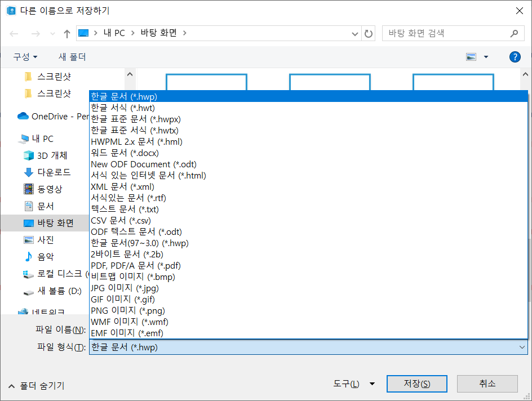532x401 pixels.
Task: Choose HWPML 2.x 문서 (*.hml) format
Action: click(x=308, y=142)
